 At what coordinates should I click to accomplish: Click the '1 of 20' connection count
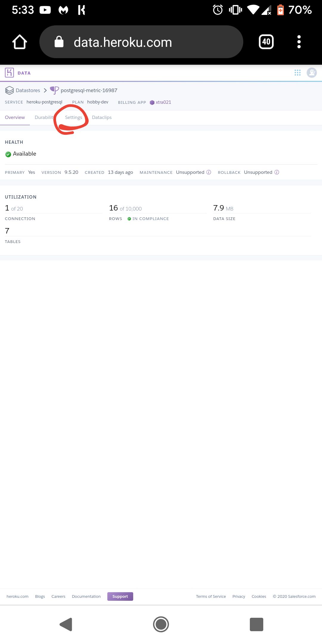click(14, 208)
